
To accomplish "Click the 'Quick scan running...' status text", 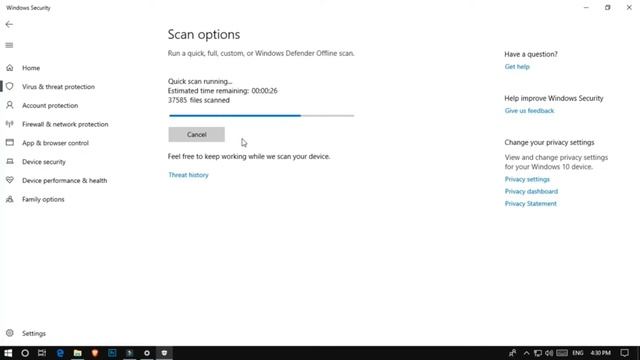I will coord(200,81).
